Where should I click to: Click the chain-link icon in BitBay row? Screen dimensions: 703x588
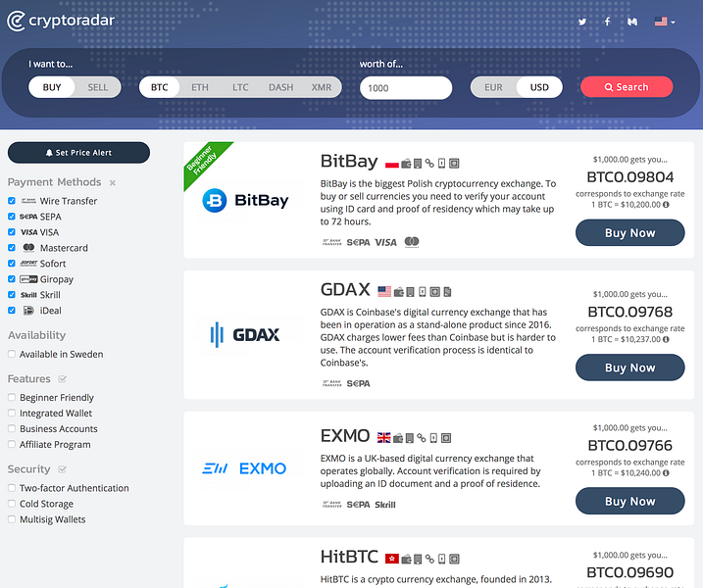(429, 164)
